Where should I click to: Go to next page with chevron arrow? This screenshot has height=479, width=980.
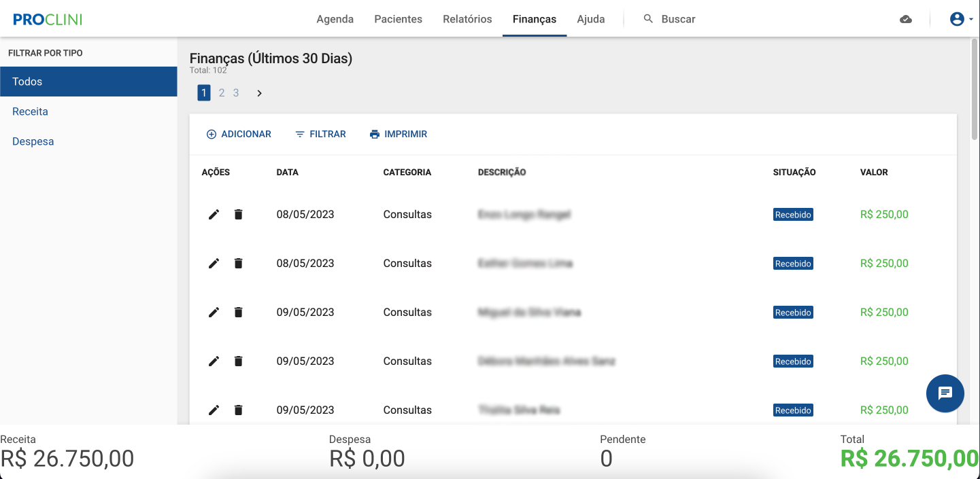tap(259, 93)
